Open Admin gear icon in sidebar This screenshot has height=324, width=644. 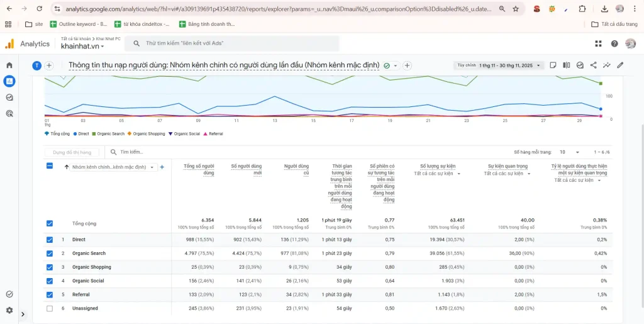pos(9,310)
